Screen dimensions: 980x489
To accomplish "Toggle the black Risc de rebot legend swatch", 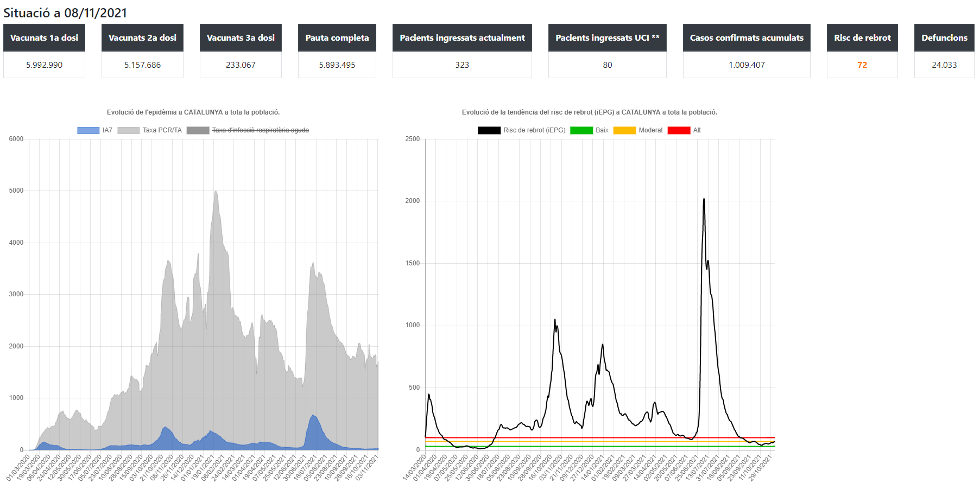I will pyautogui.click(x=489, y=130).
